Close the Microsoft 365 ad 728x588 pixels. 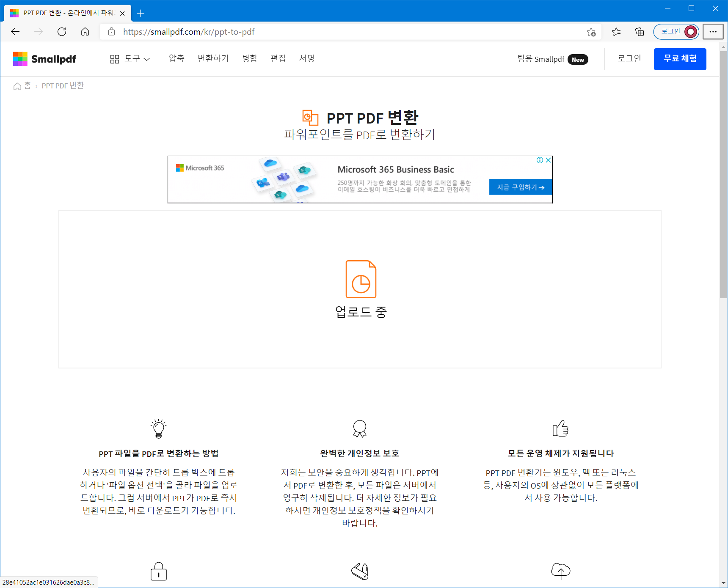coord(548,160)
